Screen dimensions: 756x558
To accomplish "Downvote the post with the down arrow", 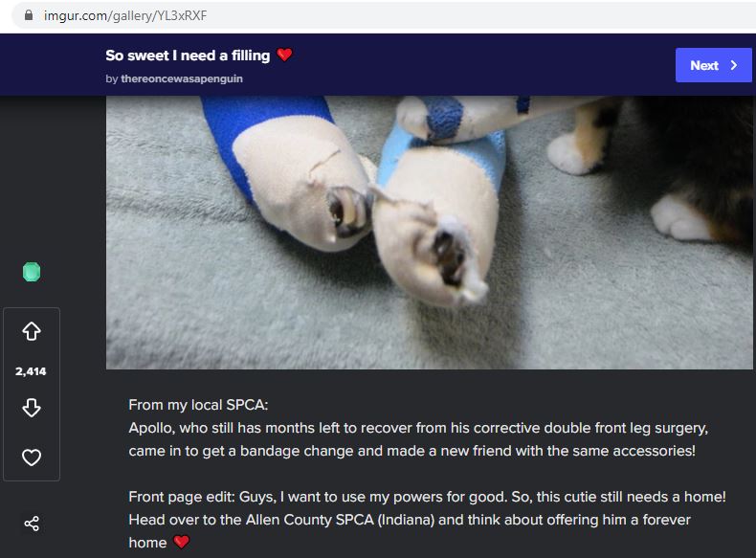I will pos(32,408).
